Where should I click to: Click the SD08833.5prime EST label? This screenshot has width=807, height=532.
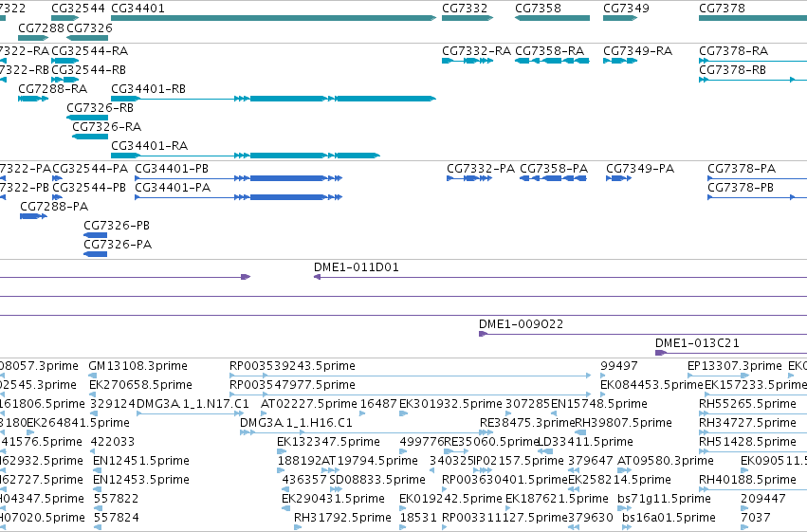(x=377, y=480)
